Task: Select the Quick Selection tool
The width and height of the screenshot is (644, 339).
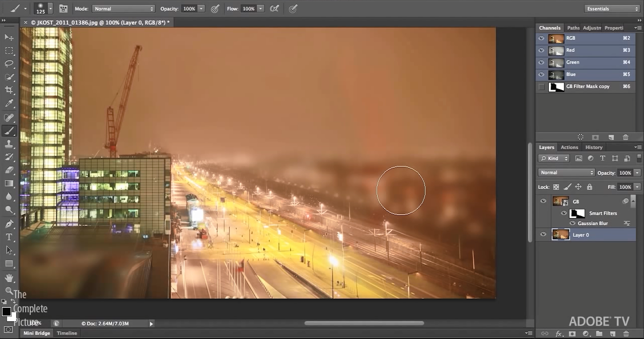Action: point(9,77)
